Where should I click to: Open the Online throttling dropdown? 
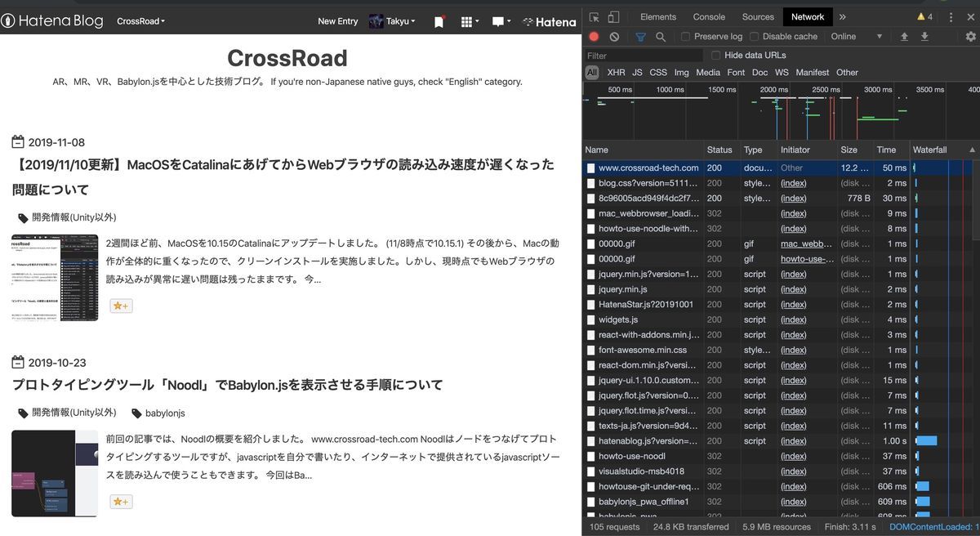click(x=857, y=37)
